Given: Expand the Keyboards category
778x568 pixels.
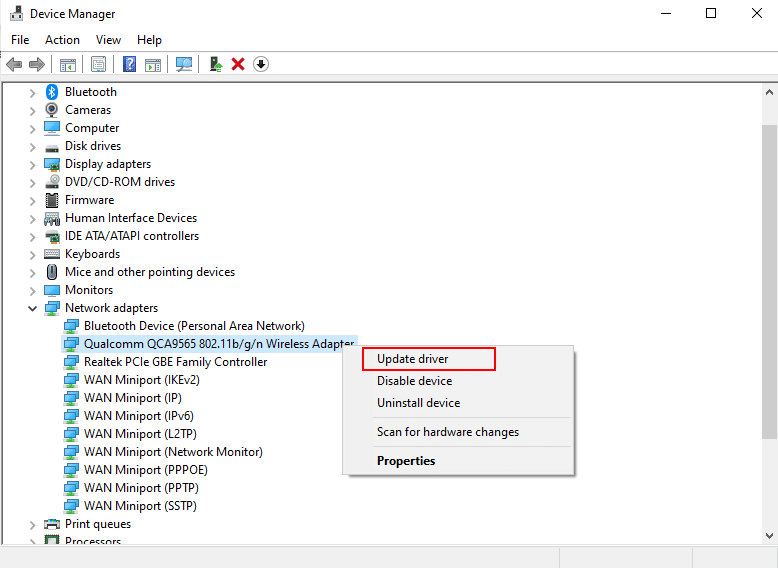Looking at the screenshot, I should click(32, 255).
